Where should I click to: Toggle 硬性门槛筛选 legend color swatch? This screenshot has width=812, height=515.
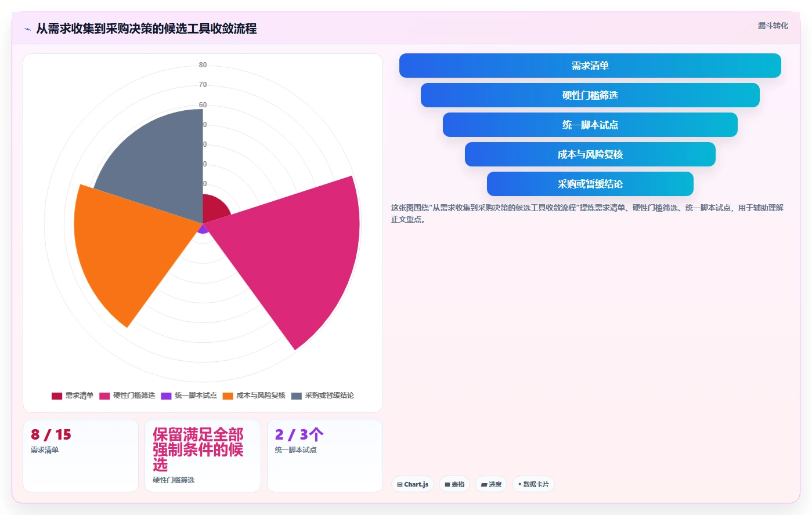104,396
